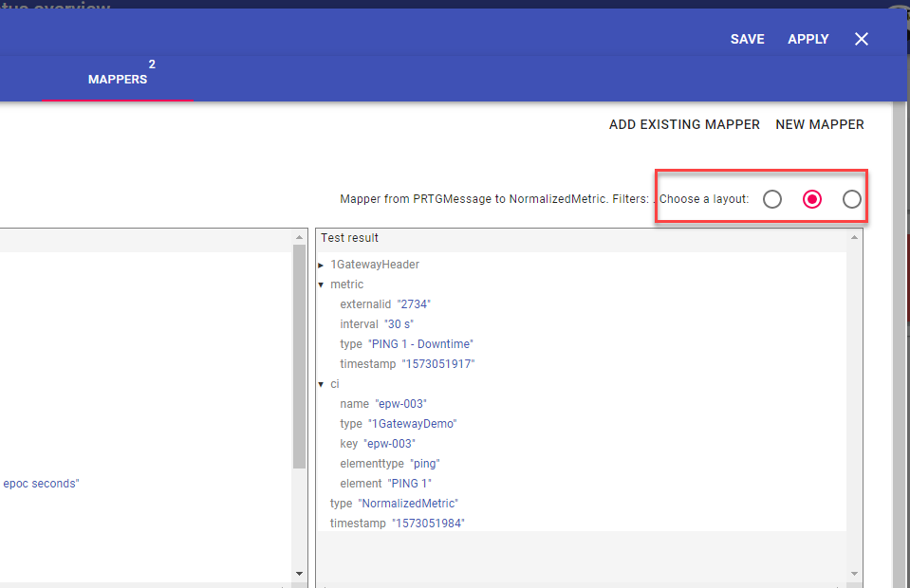Close the dialog with the X icon
The width and height of the screenshot is (910, 588).
point(861,39)
